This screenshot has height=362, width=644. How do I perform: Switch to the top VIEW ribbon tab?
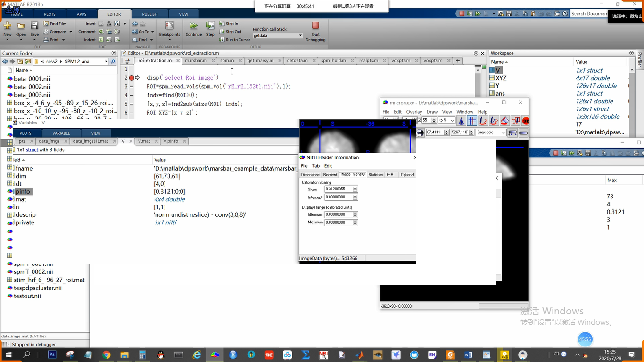tap(183, 14)
